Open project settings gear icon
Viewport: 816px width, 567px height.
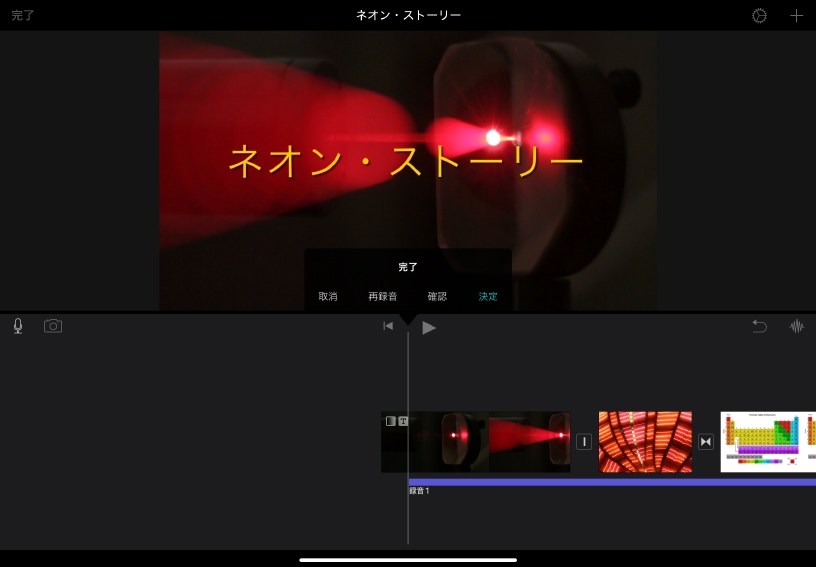[x=760, y=16]
